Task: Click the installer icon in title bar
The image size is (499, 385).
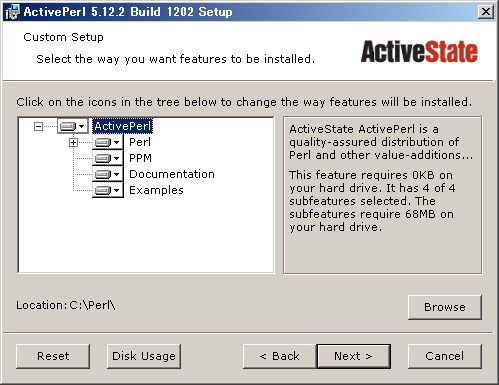Action: pos(12,12)
